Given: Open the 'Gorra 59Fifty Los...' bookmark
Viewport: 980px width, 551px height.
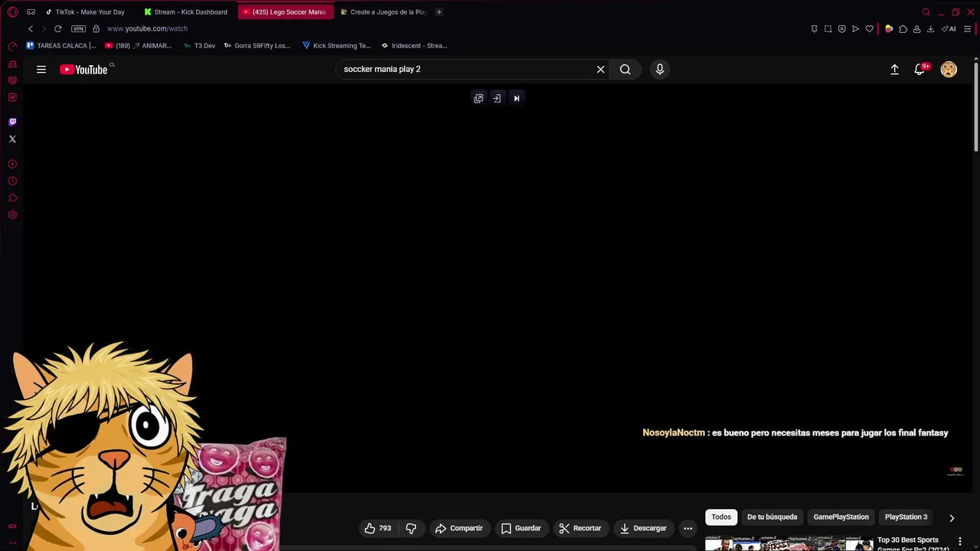Looking at the screenshot, I should tap(257, 46).
